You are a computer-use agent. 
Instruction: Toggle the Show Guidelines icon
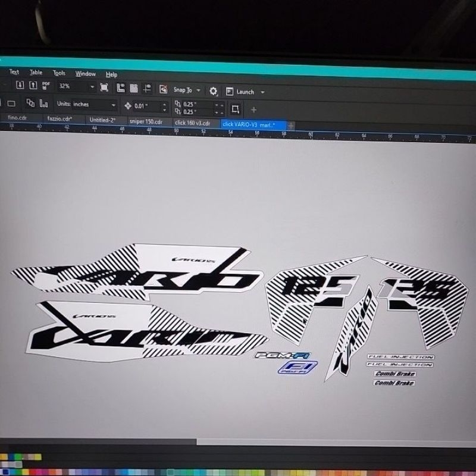[x=147, y=89]
